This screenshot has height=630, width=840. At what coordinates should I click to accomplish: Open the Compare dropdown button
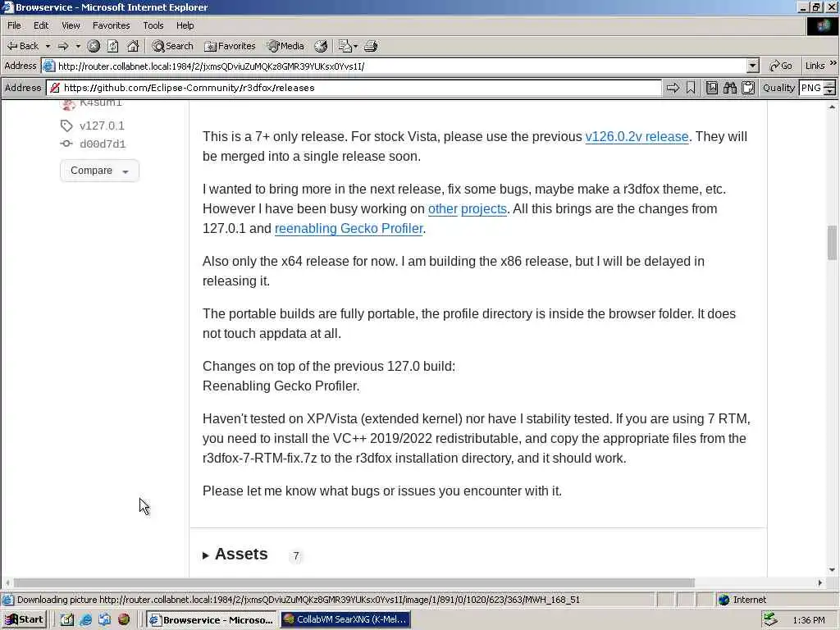click(99, 171)
